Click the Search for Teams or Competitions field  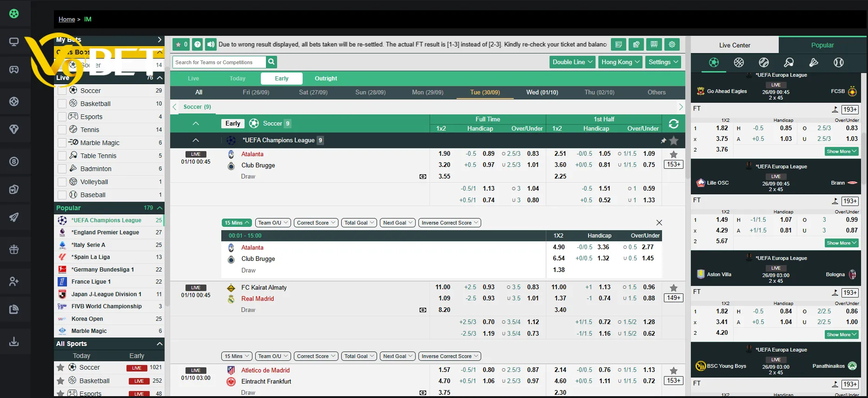coord(219,62)
